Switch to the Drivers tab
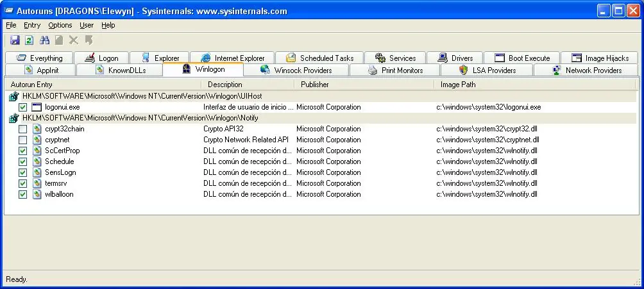The image size is (644, 289). 455,58
